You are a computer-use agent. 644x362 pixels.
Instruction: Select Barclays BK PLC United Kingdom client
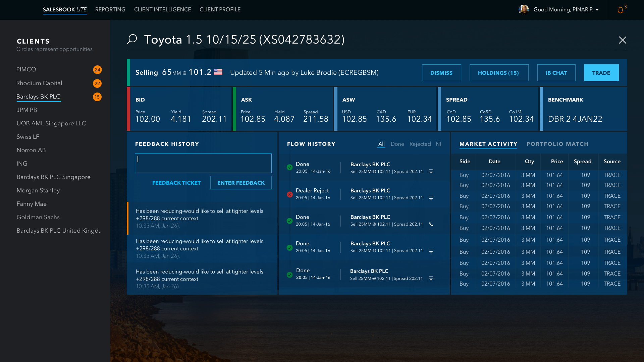(59, 231)
